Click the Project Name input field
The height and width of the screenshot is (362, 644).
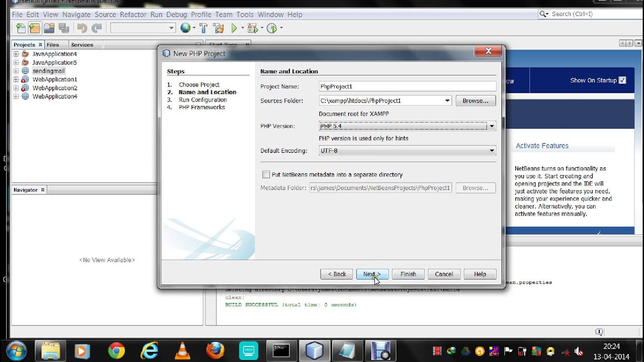coord(408,86)
